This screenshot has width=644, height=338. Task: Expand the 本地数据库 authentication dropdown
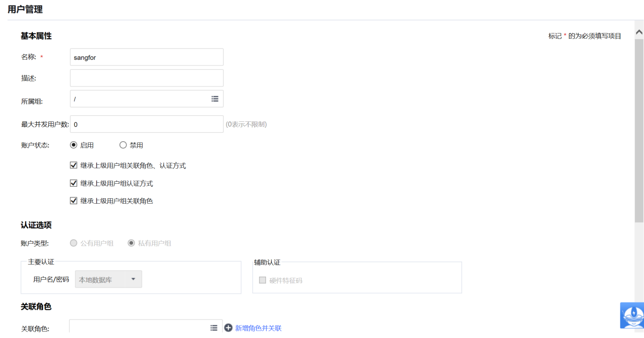pyautogui.click(x=108, y=280)
